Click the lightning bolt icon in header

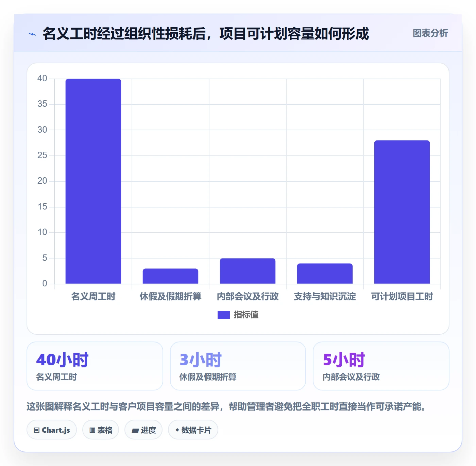click(x=32, y=34)
